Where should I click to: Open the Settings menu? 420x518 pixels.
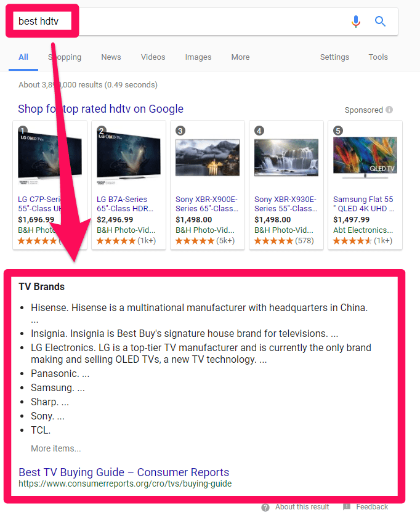334,57
